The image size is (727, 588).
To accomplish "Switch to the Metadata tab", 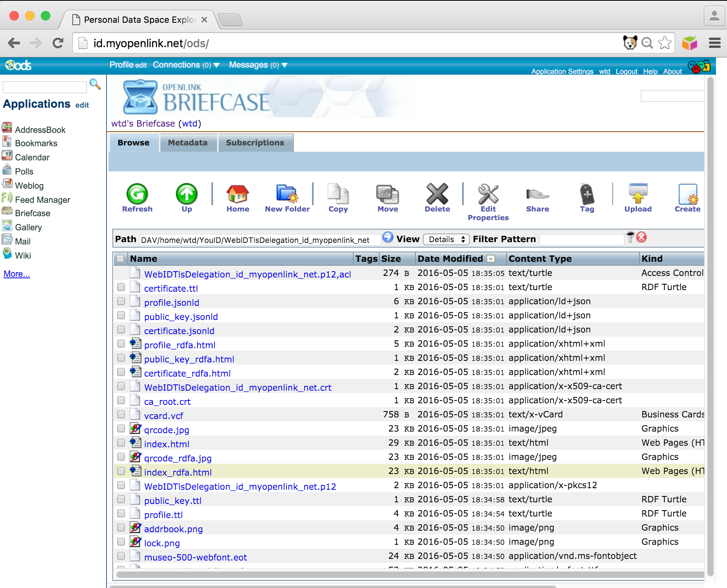I will pos(187,143).
